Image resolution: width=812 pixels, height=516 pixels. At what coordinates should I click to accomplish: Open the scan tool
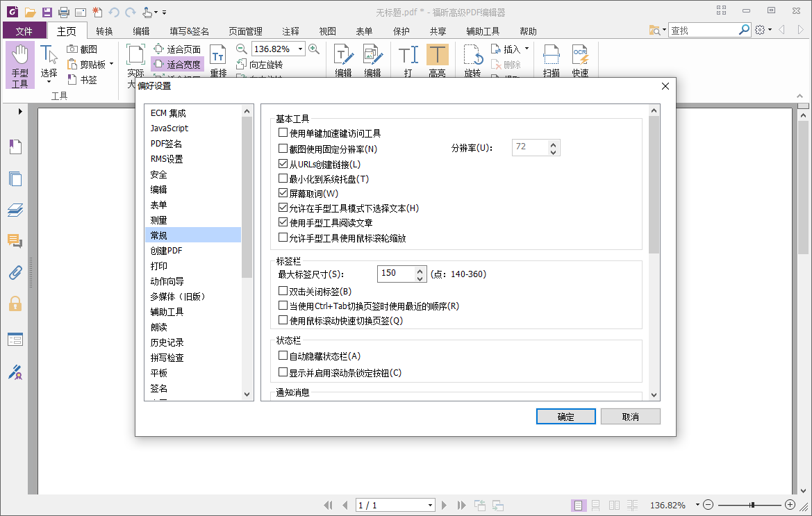click(551, 59)
